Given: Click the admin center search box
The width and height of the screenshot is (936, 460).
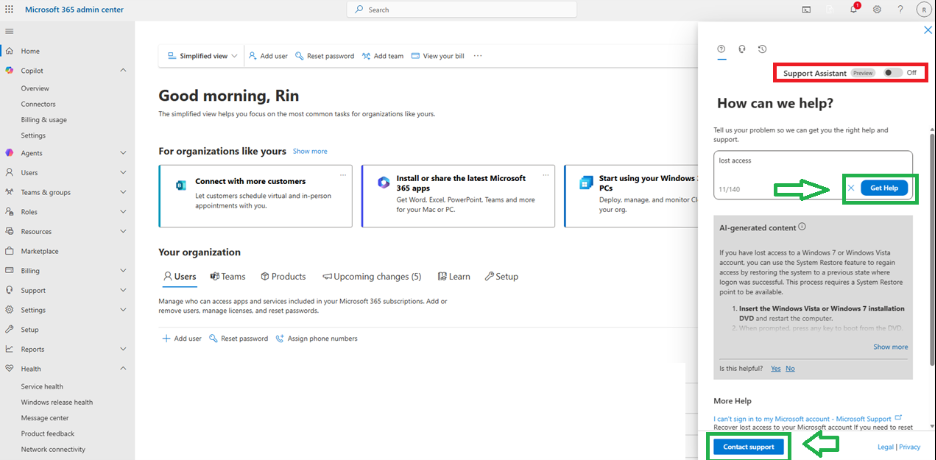Looking at the screenshot, I should click(x=462, y=10).
